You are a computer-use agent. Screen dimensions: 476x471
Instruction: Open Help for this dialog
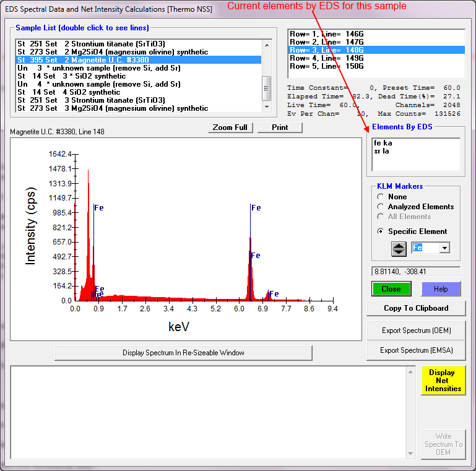(x=441, y=289)
